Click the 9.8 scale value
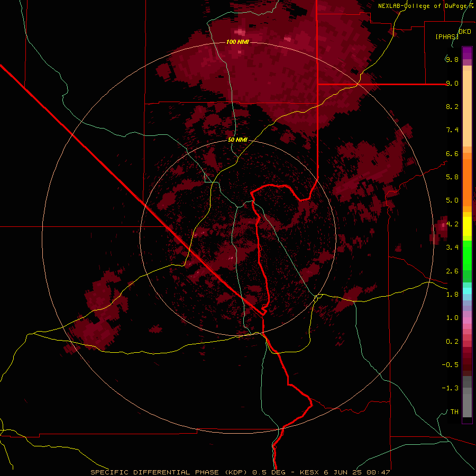Screen dimensions: 476x476 (x=452, y=59)
